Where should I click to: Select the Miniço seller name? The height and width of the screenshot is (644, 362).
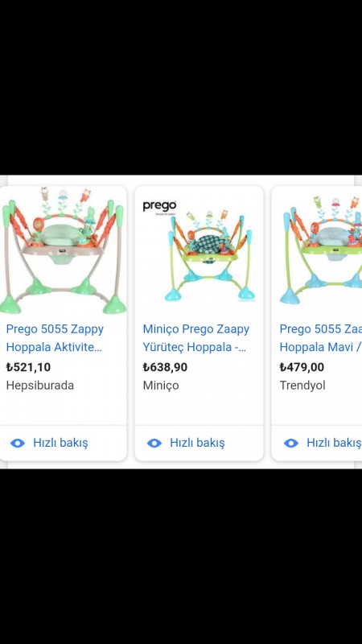point(161,386)
